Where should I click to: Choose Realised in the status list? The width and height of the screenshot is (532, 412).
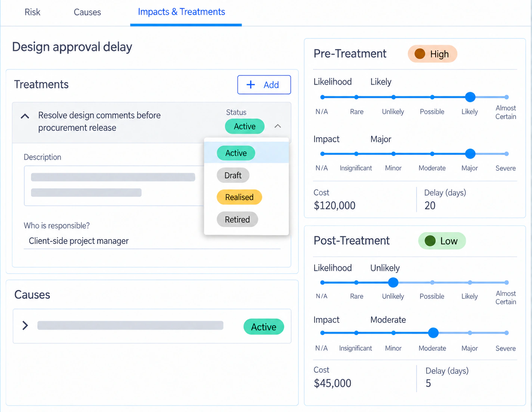click(x=239, y=197)
